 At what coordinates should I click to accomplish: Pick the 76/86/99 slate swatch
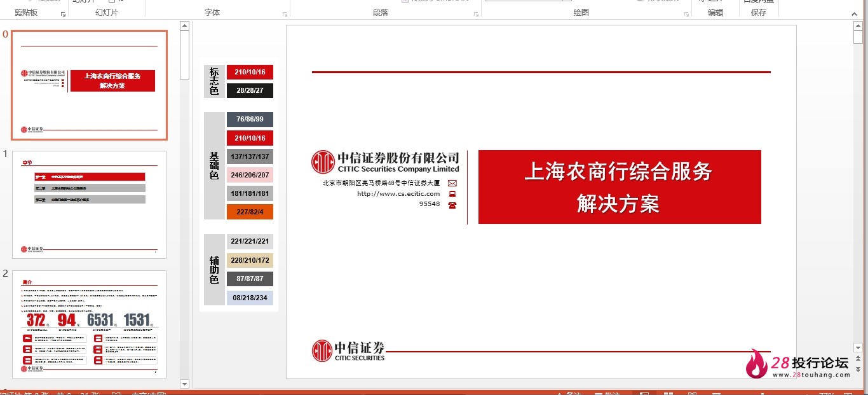pyautogui.click(x=250, y=120)
